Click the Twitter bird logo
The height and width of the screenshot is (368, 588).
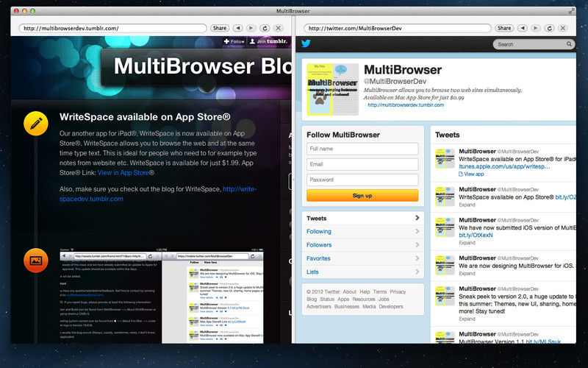pos(306,43)
